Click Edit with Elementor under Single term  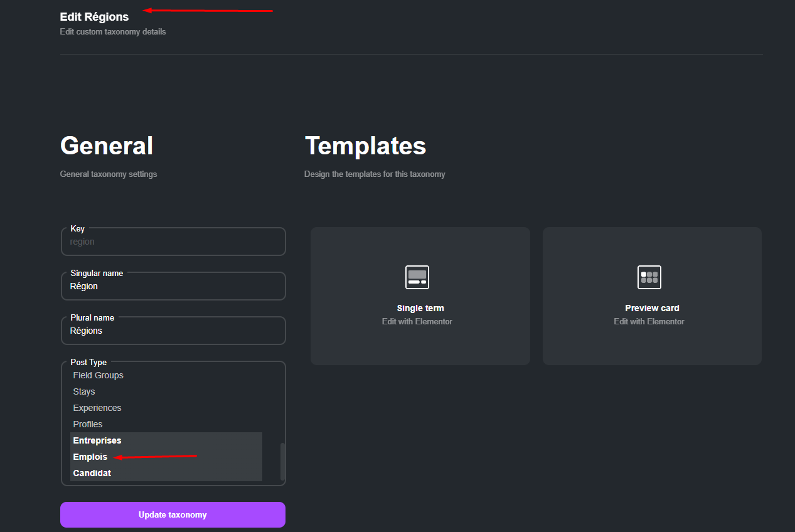417,321
